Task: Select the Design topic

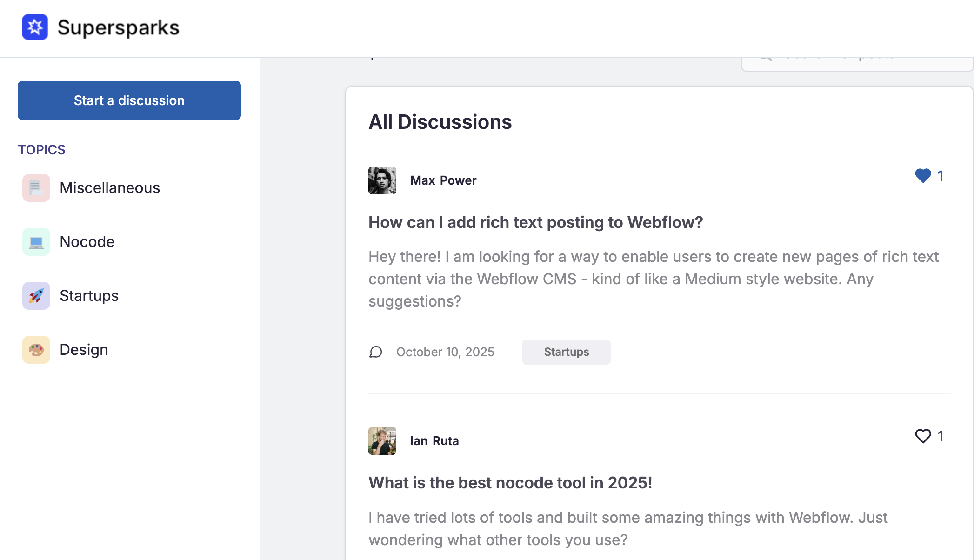Action: point(84,350)
